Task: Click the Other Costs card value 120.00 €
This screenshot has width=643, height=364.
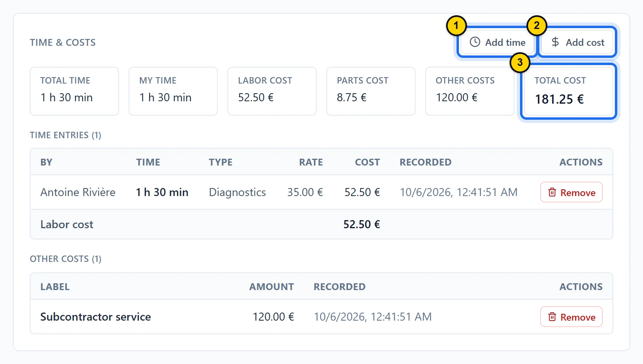Action: coord(457,98)
